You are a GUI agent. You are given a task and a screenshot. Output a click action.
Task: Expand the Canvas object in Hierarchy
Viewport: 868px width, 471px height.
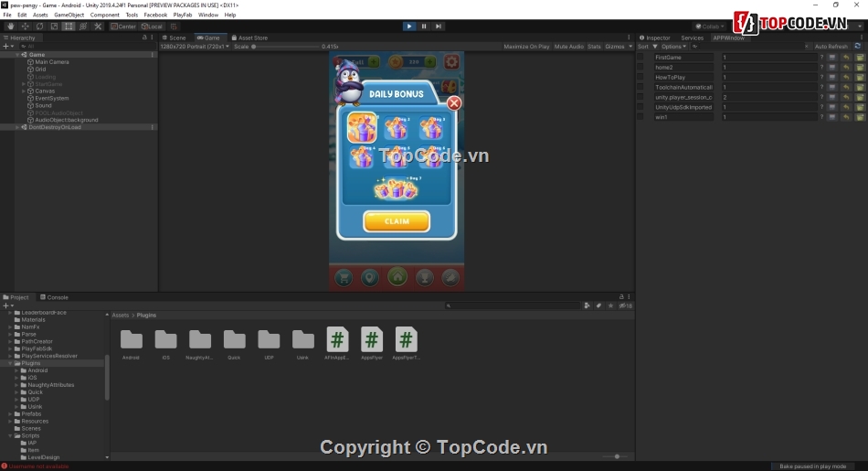23,91
